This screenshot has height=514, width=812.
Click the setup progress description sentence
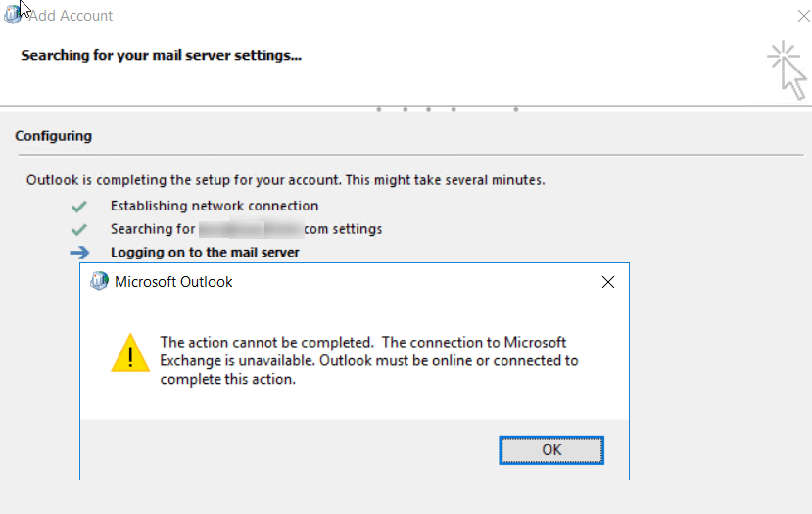tap(286, 180)
